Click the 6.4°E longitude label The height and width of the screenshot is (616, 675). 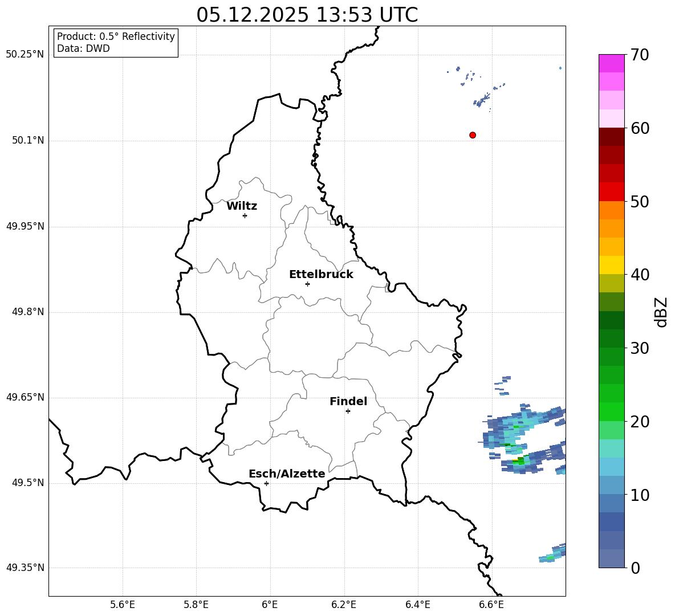(x=417, y=605)
